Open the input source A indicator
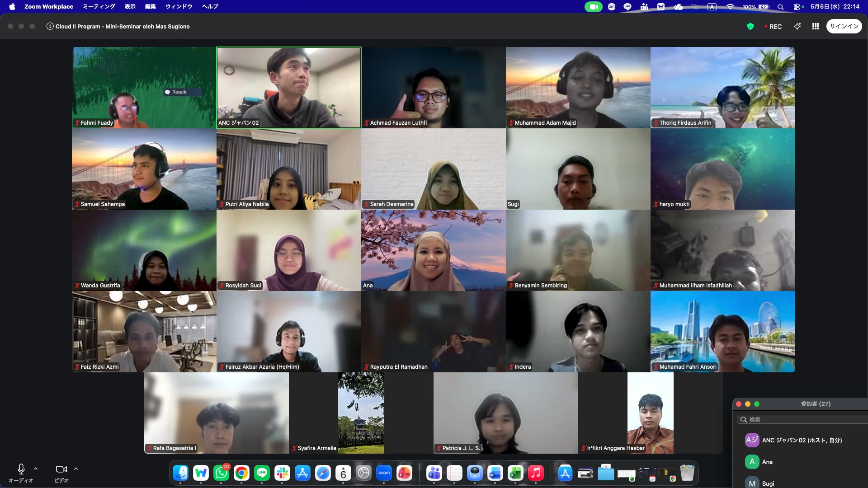This screenshot has height=488, width=868. pos(712,7)
